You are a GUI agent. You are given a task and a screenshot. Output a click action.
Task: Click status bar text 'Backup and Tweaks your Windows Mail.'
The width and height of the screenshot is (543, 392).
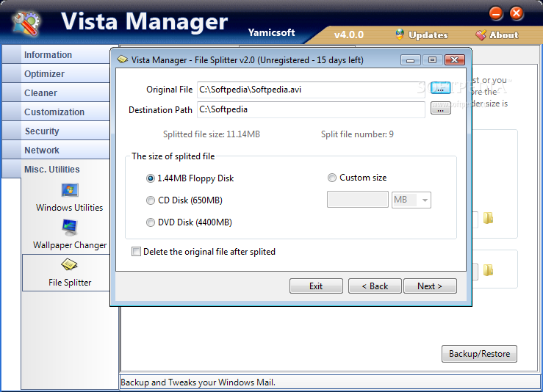pos(198,382)
